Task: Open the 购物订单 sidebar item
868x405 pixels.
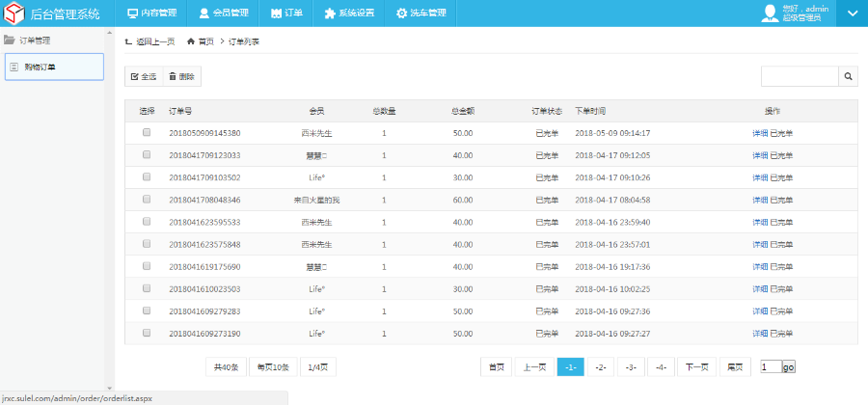Action: [x=54, y=67]
